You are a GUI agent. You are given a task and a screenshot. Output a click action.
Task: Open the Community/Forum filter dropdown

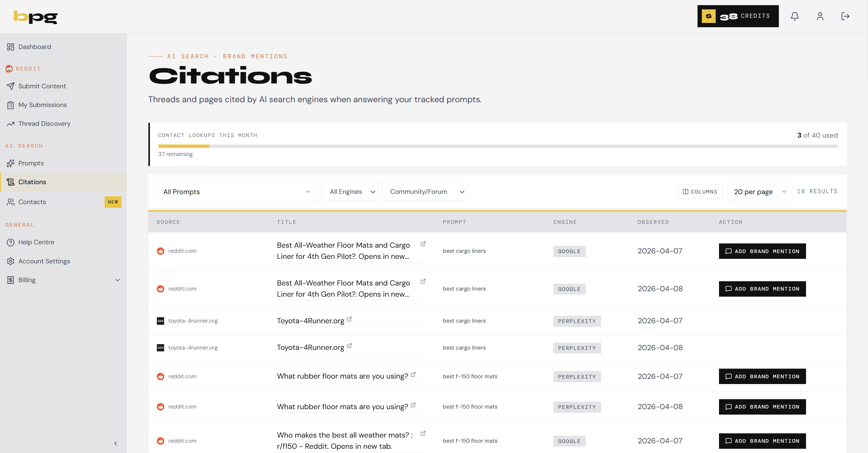coord(424,192)
